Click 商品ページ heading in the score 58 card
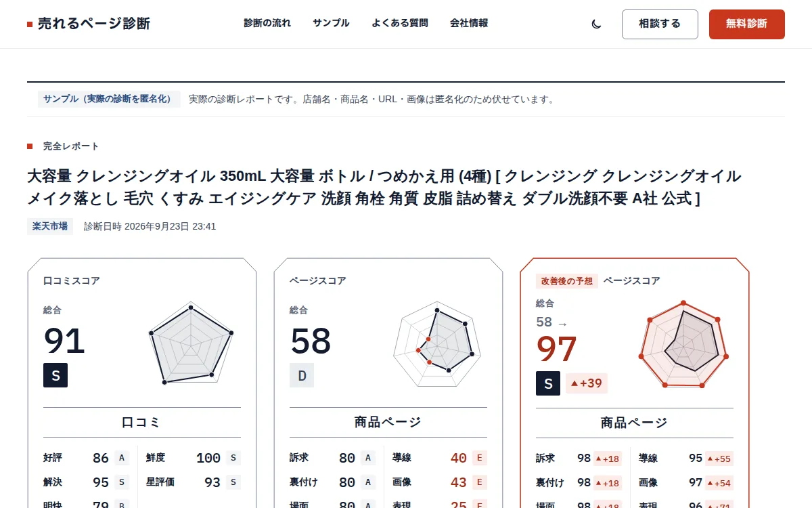The image size is (812, 508). coord(388,423)
